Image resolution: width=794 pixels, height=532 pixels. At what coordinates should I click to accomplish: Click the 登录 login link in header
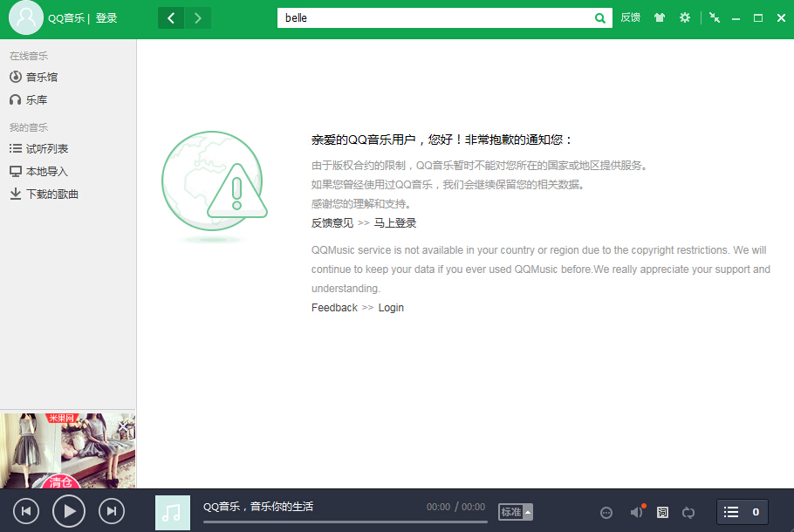[106, 18]
